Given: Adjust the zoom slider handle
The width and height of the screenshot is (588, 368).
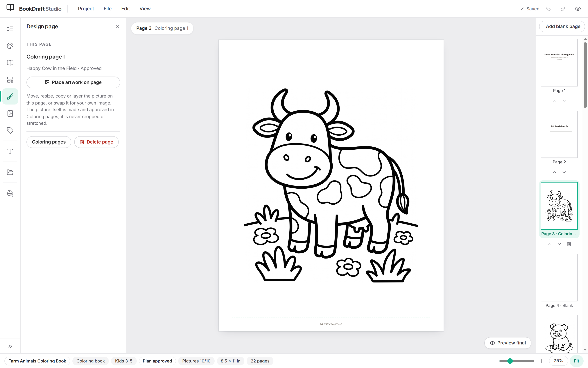Looking at the screenshot, I should point(510,361).
